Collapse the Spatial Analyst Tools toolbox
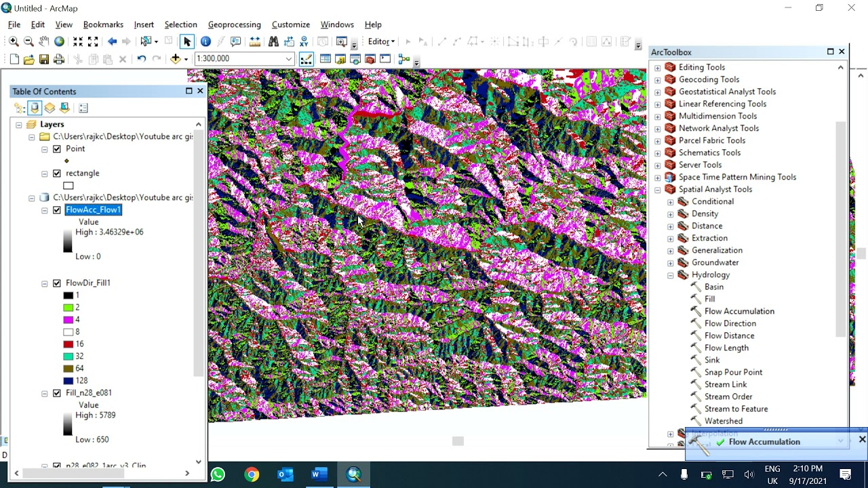The height and width of the screenshot is (488, 868). click(x=657, y=190)
